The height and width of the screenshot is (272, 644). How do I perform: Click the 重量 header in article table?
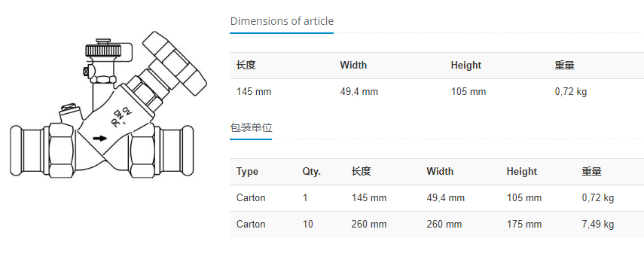coord(564,66)
